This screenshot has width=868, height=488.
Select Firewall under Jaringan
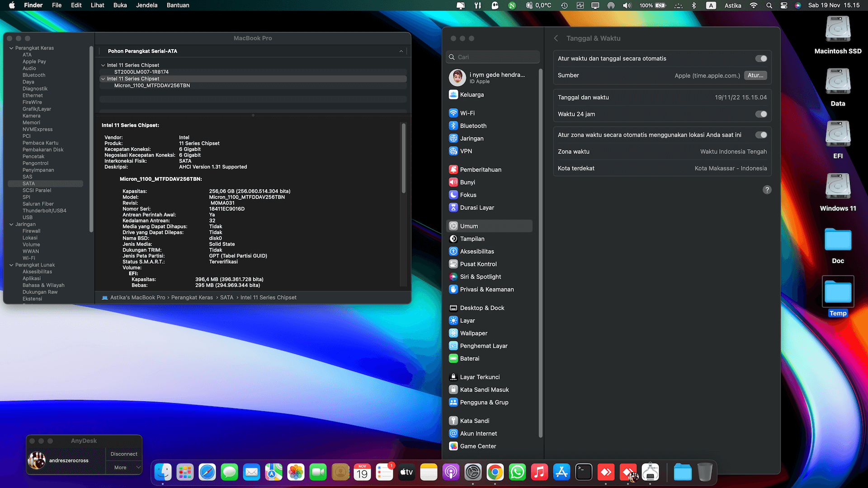pyautogui.click(x=31, y=231)
